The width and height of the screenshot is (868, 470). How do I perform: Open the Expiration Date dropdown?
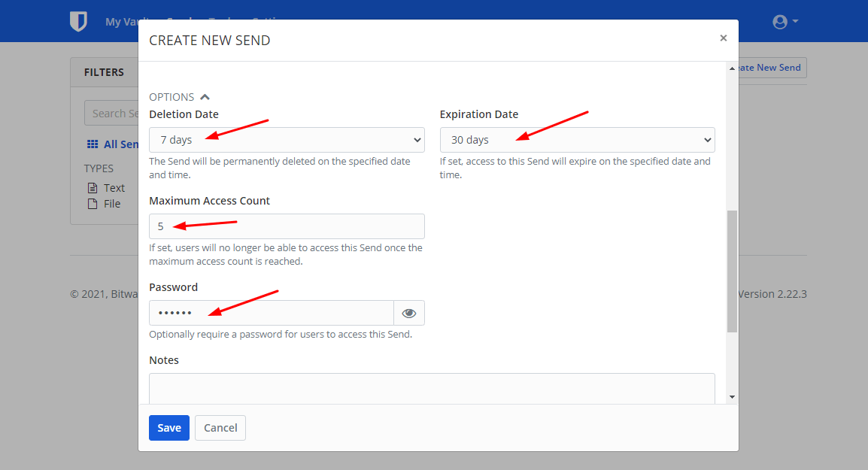[577, 140]
